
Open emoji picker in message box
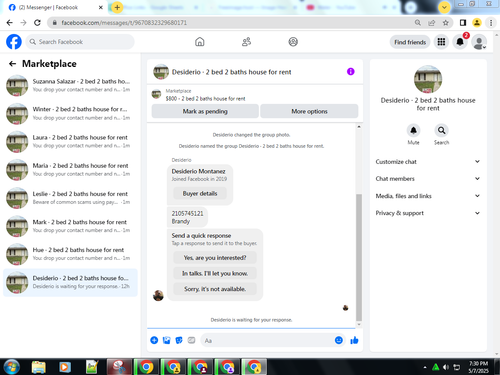pyautogui.click(x=339, y=340)
